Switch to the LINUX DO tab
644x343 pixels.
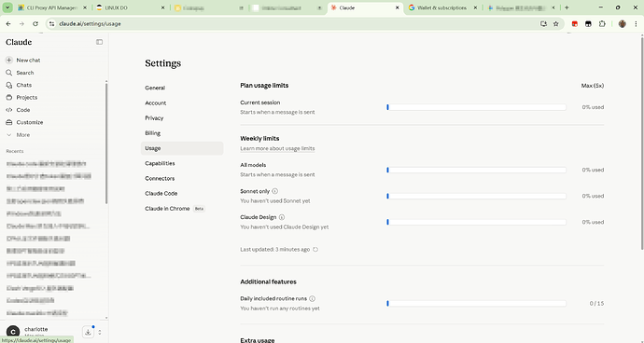pyautogui.click(x=131, y=7)
